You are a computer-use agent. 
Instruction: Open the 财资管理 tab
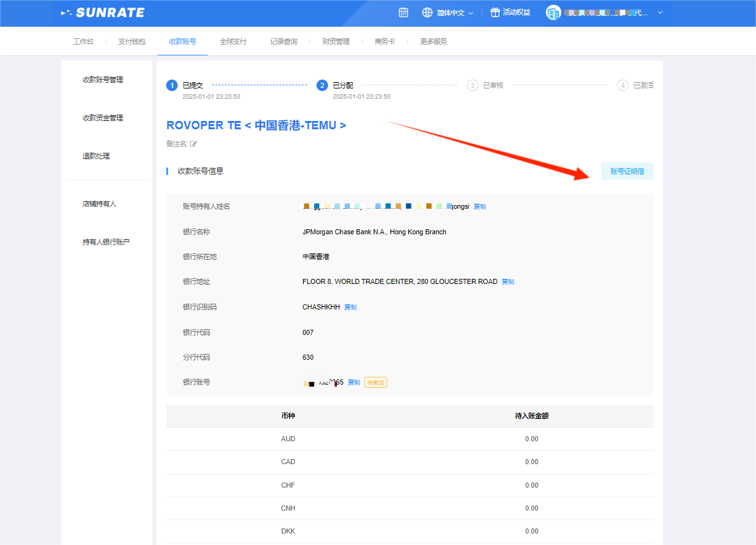click(x=336, y=41)
